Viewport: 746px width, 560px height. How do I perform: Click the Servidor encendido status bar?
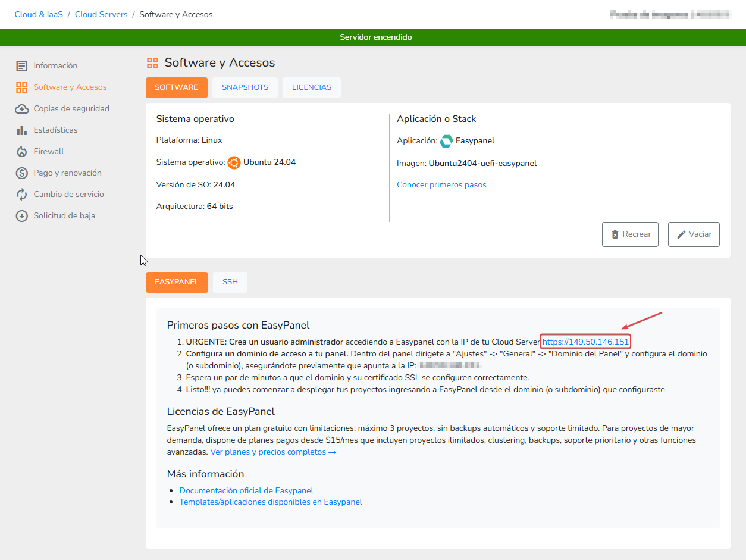tap(373, 37)
